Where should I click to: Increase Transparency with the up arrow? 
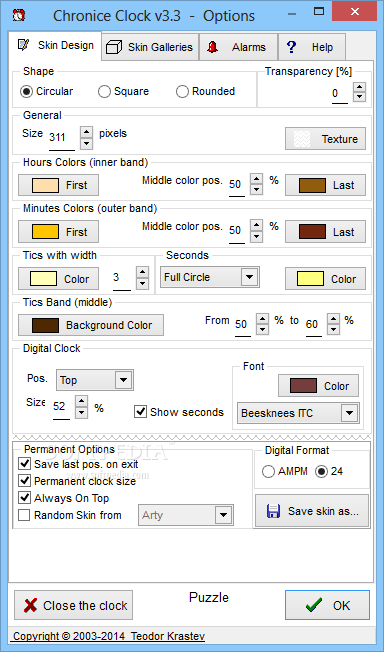(359, 87)
